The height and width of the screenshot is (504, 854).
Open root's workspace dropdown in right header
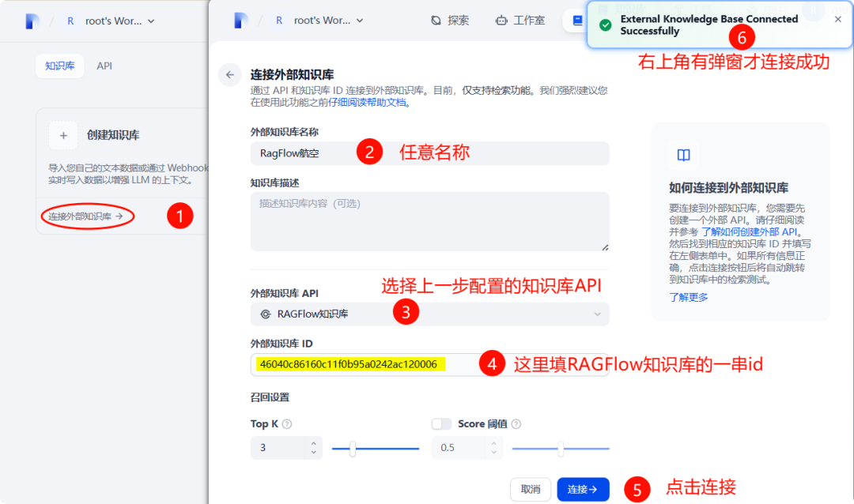point(328,21)
